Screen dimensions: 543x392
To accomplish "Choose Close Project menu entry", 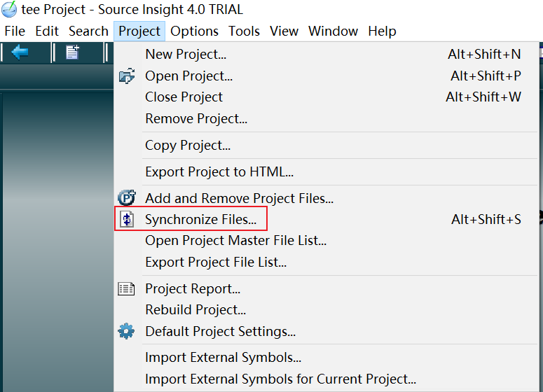I will 326,97.
